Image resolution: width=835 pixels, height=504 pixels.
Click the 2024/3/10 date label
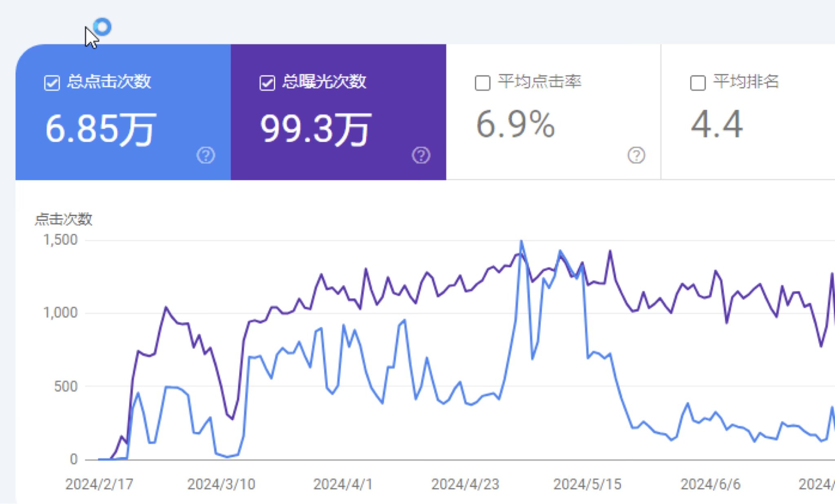221,484
